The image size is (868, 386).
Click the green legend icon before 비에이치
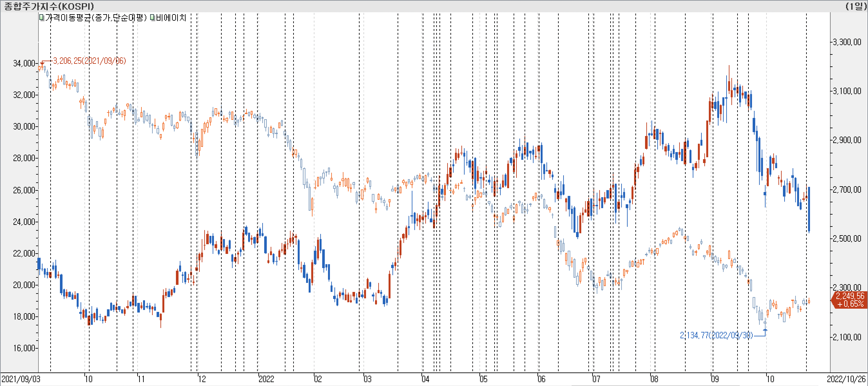(x=152, y=17)
